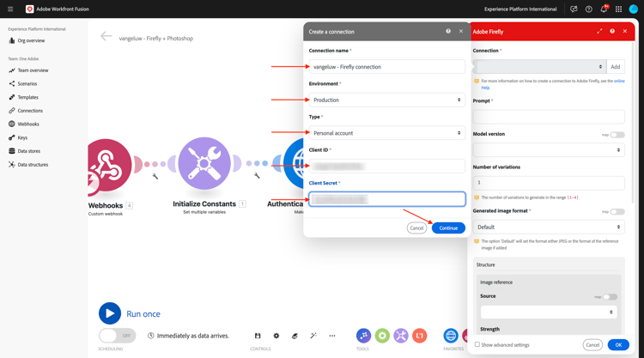Click Continue in Create a connection dialog
The image size is (644, 358).
(448, 228)
